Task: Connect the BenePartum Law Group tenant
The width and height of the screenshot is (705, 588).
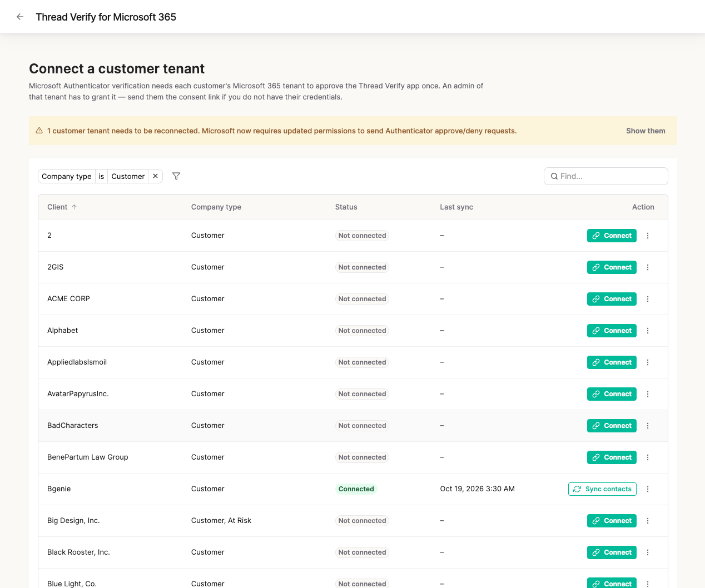Action: tap(612, 457)
